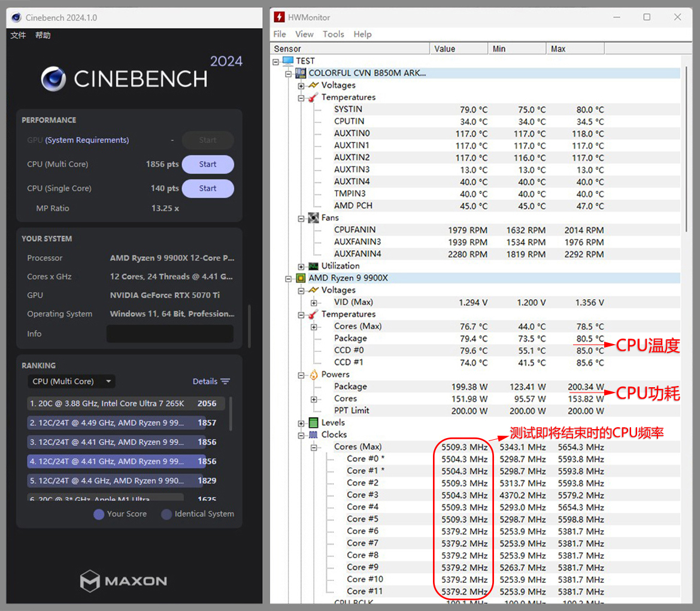Viewport: 700px width, 611px height.
Task: Click the Maxon logo in Cinebench
Action: click(124, 580)
